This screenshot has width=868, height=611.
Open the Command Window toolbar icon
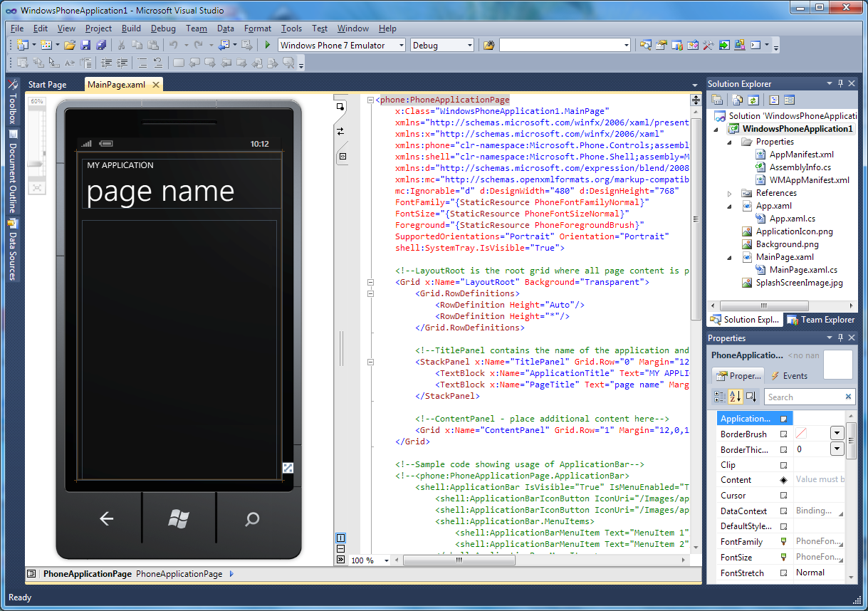pyautogui.click(x=755, y=45)
